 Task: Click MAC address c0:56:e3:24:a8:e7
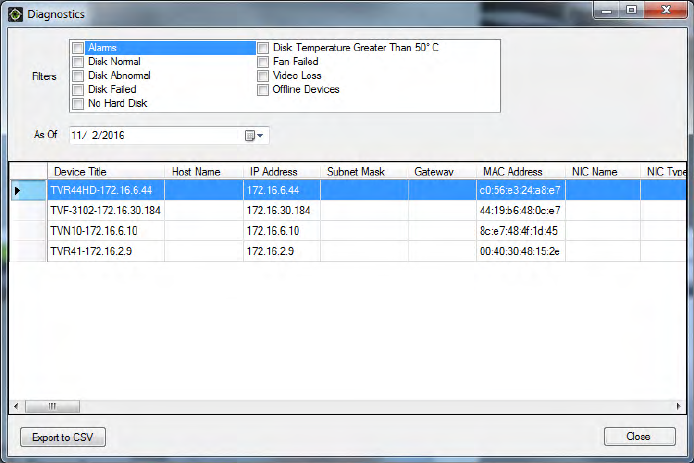pyautogui.click(x=520, y=190)
